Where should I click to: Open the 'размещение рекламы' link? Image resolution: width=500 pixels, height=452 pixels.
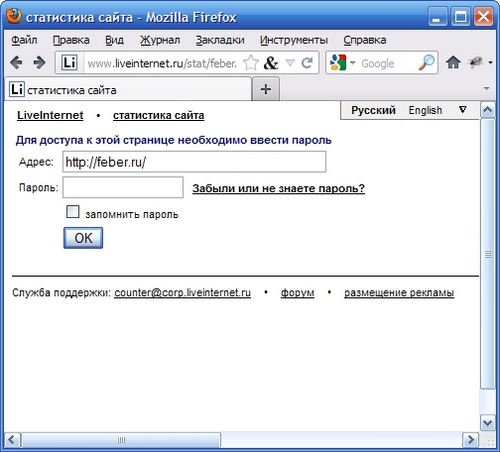point(399,293)
